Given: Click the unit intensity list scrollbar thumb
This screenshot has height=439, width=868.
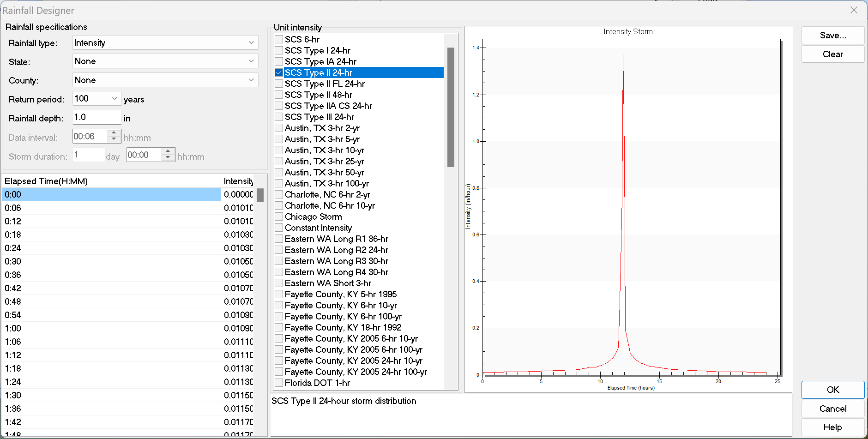Looking at the screenshot, I should point(451,107).
